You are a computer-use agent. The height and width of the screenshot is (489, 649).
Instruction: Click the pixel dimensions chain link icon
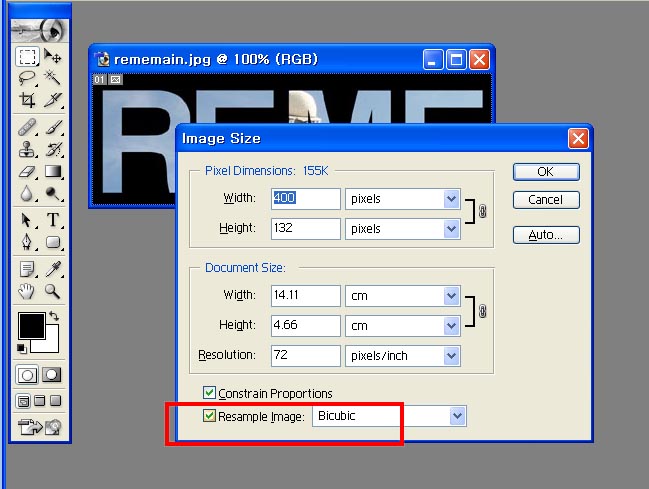pyautogui.click(x=482, y=212)
